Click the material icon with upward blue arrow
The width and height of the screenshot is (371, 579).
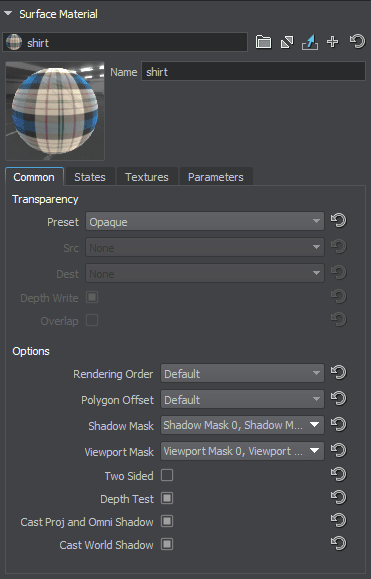tap(310, 42)
